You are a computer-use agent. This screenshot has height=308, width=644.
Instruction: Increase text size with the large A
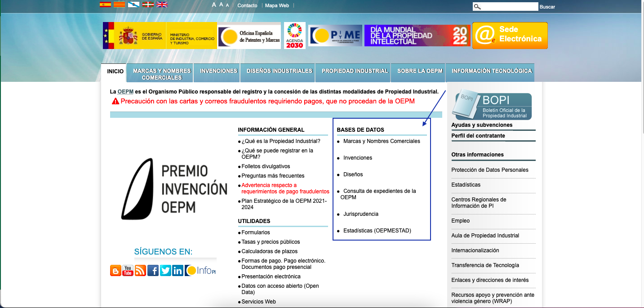pyautogui.click(x=214, y=4)
